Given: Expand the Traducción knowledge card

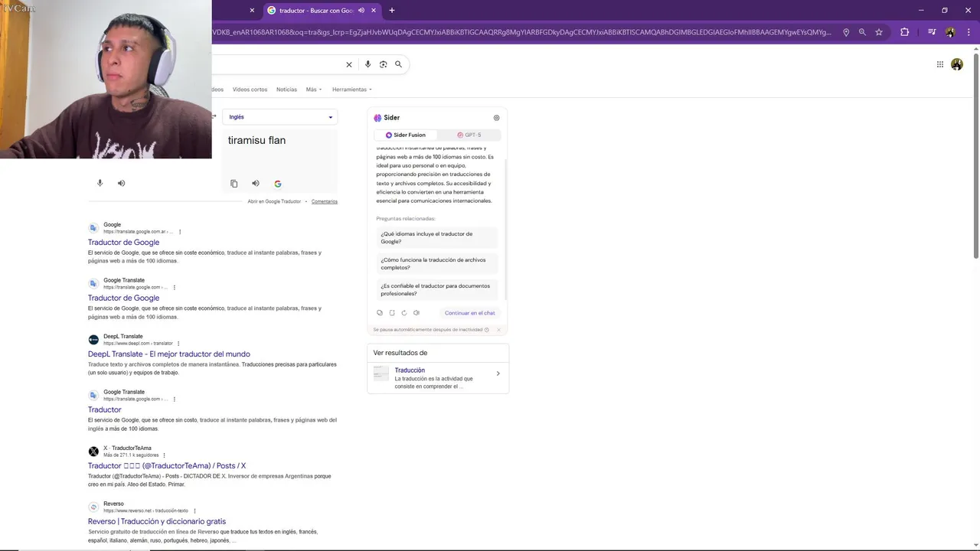Looking at the screenshot, I should pyautogui.click(x=498, y=373).
